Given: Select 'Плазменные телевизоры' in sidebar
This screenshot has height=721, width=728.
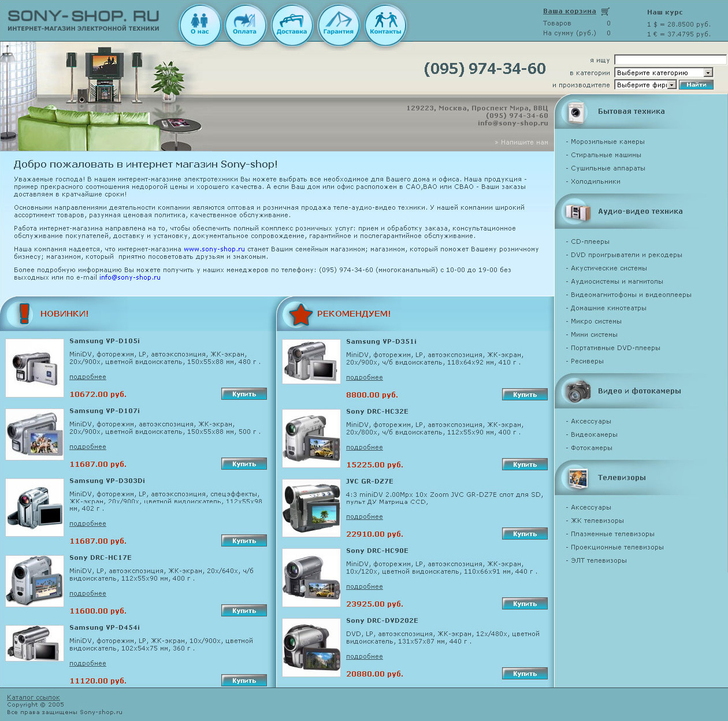Looking at the screenshot, I should [x=612, y=534].
